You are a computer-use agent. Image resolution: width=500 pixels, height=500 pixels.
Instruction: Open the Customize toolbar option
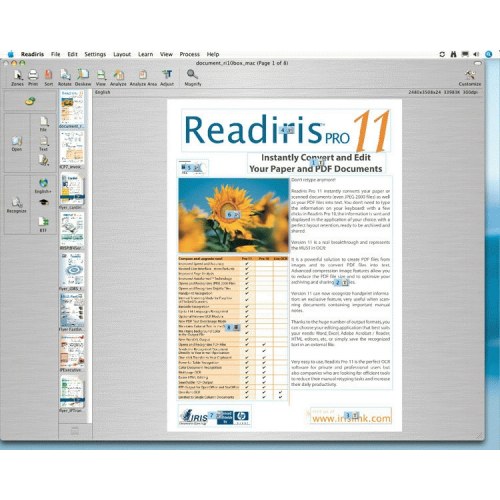coord(470,78)
